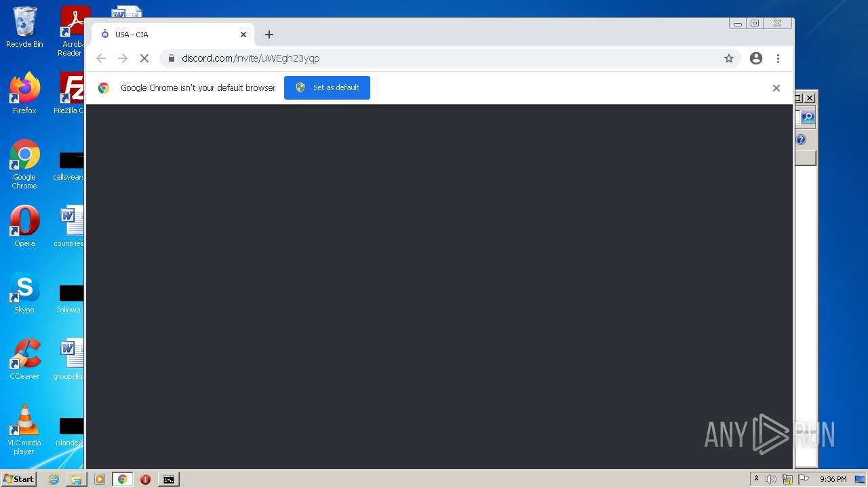Open CCleaner desktop shortcut
868x488 pixels.
click(24, 359)
